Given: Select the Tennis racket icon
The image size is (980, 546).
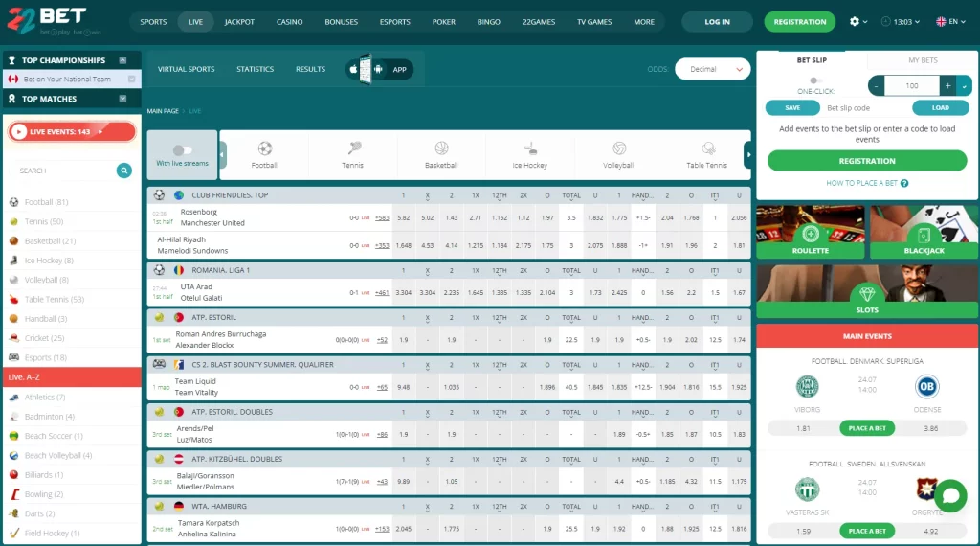Looking at the screenshot, I should 354,148.
